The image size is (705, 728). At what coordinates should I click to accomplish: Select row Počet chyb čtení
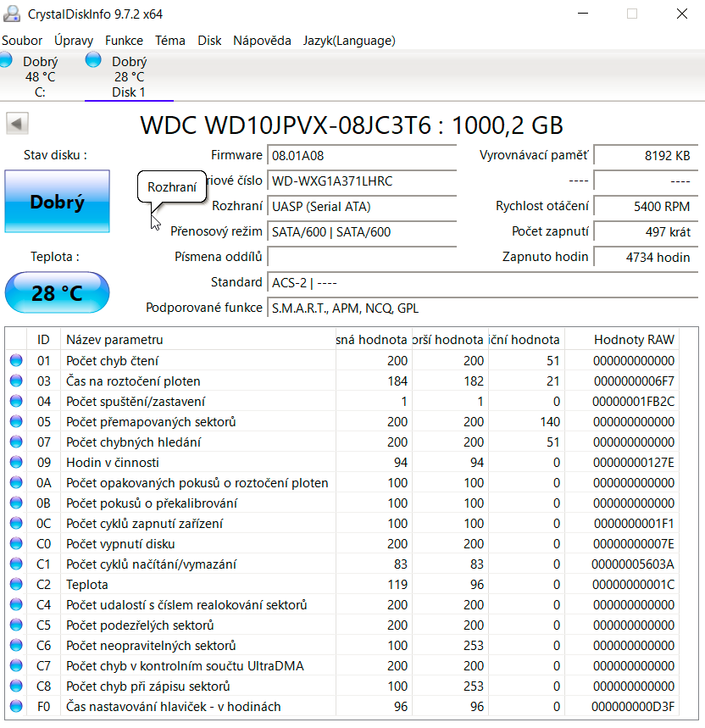click(342, 361)
